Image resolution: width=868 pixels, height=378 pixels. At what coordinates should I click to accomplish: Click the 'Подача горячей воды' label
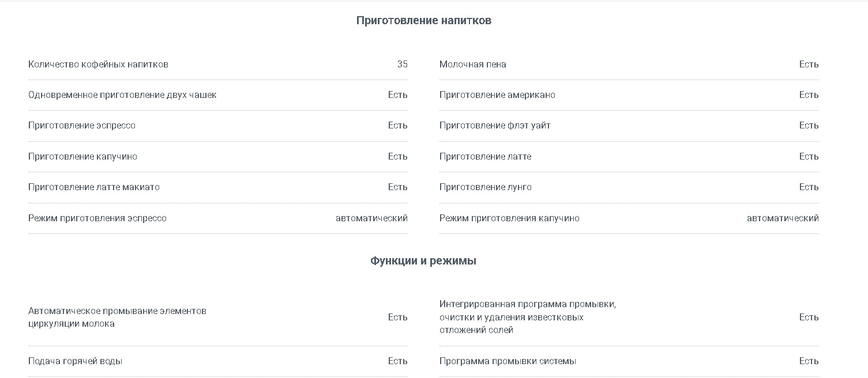pos(75,361)
